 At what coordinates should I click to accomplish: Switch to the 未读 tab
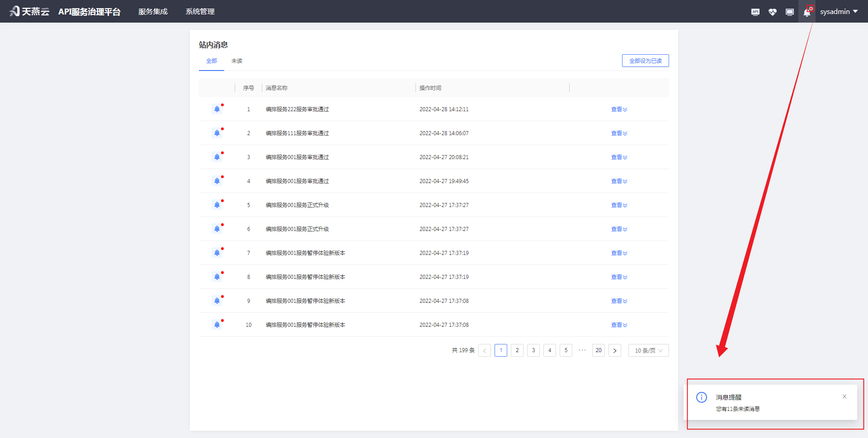coord(236,61)
